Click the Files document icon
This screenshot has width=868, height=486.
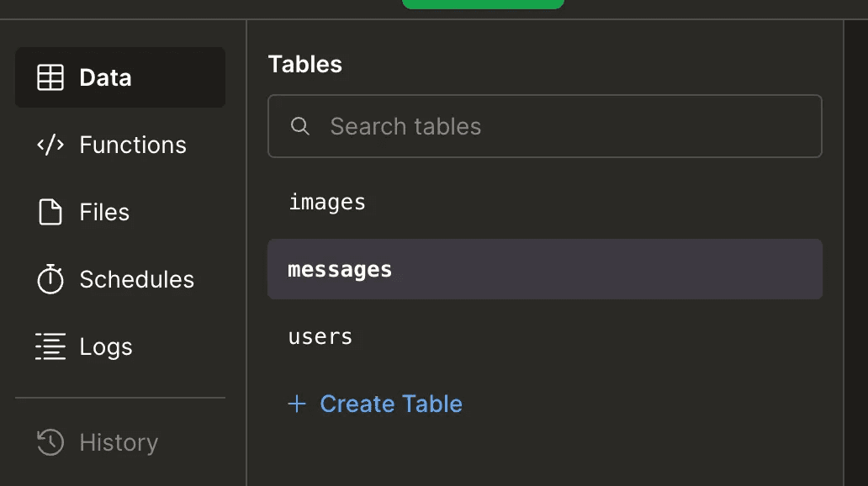point(50,213)
